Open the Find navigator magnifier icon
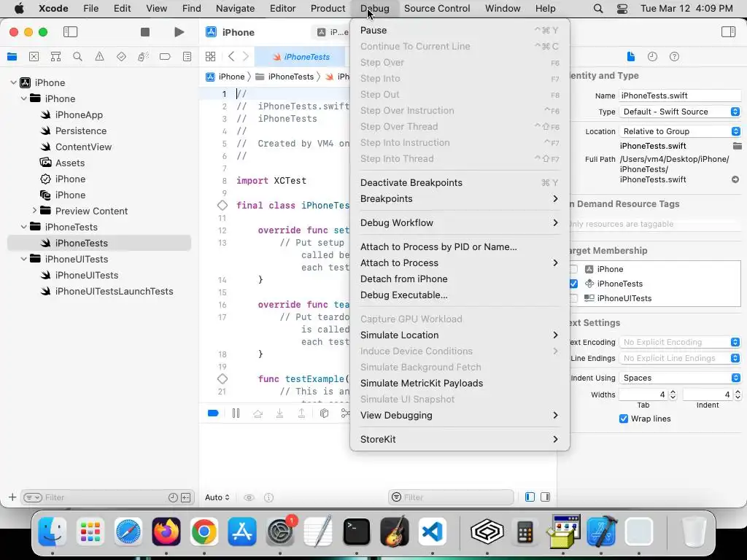 [x=77, y=57]
